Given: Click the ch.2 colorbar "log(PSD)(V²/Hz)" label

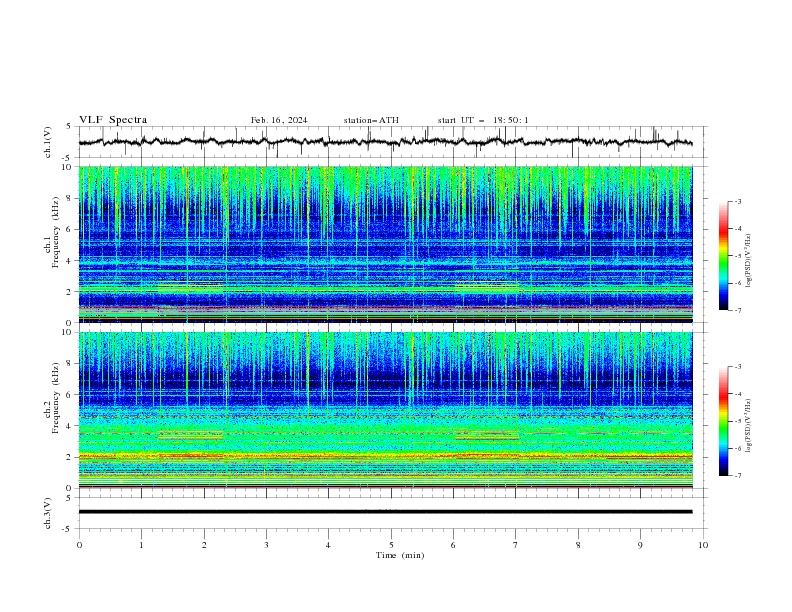Looking at the screenshot, I should click(x=749, y=425).
